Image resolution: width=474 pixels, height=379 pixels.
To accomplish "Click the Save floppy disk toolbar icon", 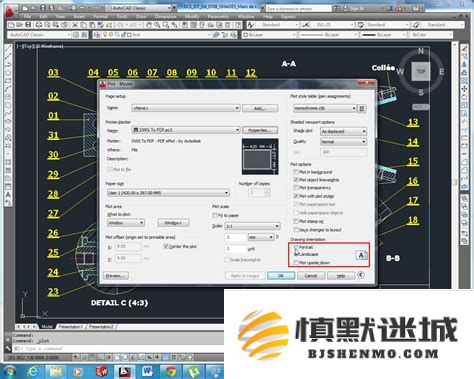I will click(x=28, y=25).
